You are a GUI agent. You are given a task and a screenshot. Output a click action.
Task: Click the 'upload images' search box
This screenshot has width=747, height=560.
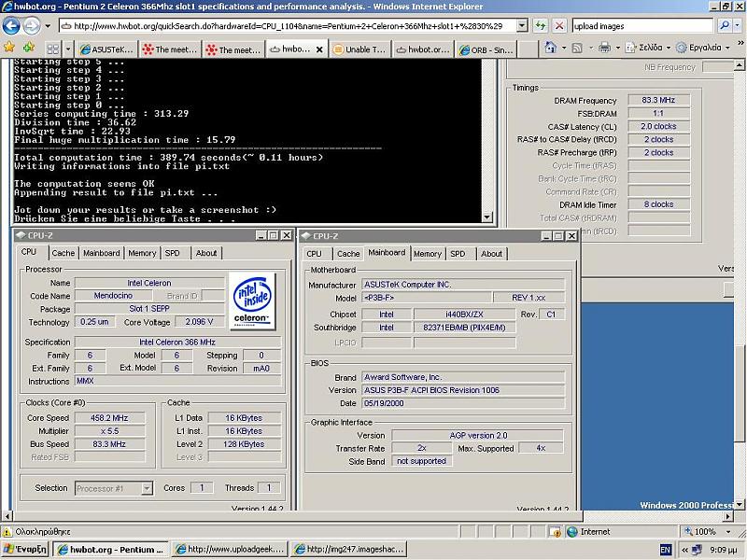(x=642, y=26)
